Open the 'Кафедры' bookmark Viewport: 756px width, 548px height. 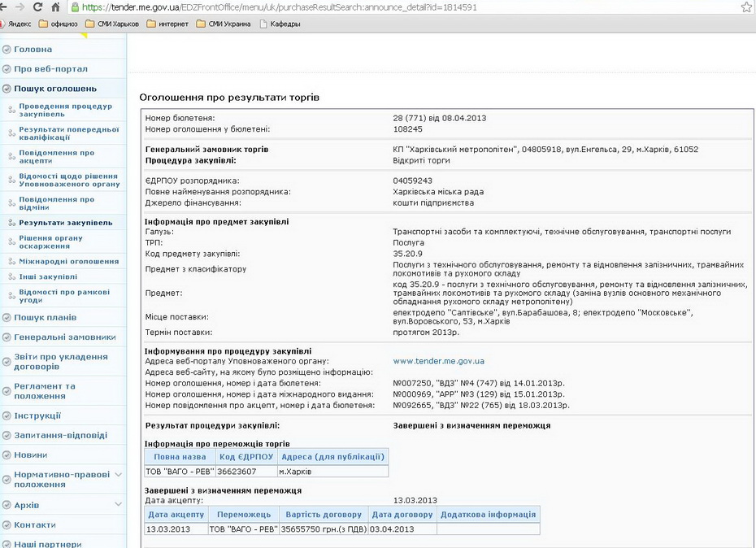coord(279,24)
